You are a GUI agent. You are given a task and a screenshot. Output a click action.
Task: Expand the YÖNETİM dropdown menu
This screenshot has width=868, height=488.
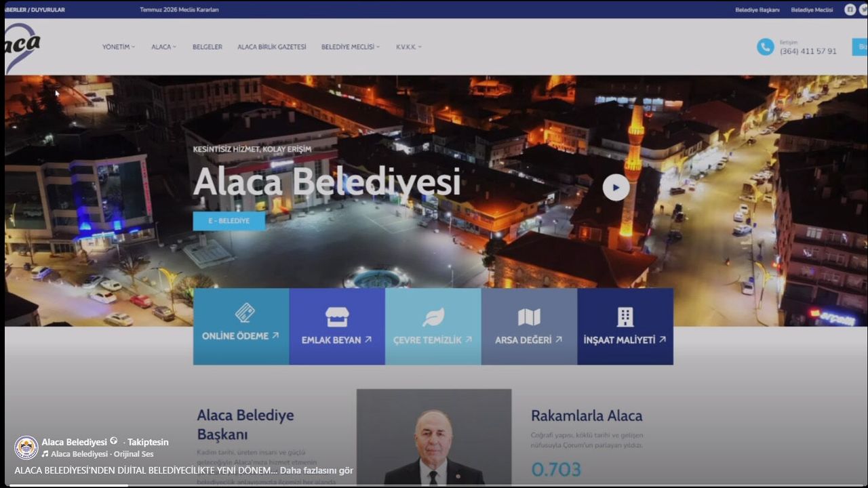(119, 47)
